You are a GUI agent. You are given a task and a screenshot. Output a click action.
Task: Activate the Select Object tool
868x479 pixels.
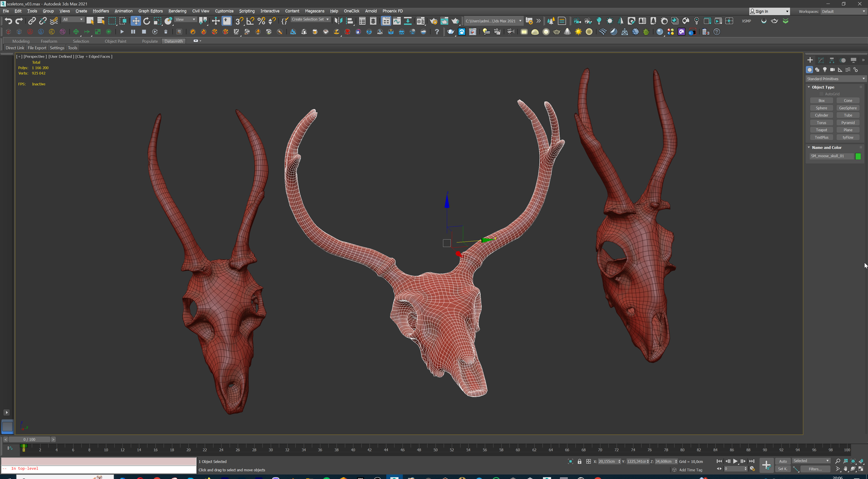tap(90, 21)
